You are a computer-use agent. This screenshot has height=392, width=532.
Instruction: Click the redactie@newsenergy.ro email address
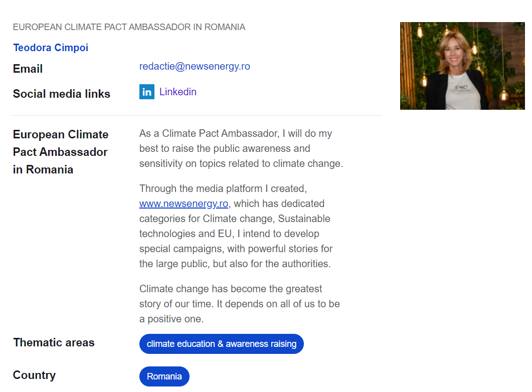pyautogui.click(x=195, y=67)
